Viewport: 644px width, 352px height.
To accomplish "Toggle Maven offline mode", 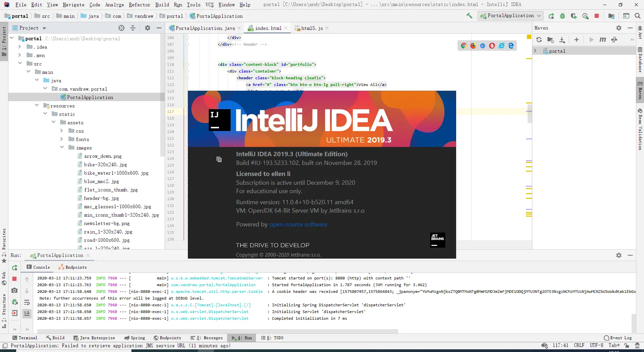I will (614, 40).
